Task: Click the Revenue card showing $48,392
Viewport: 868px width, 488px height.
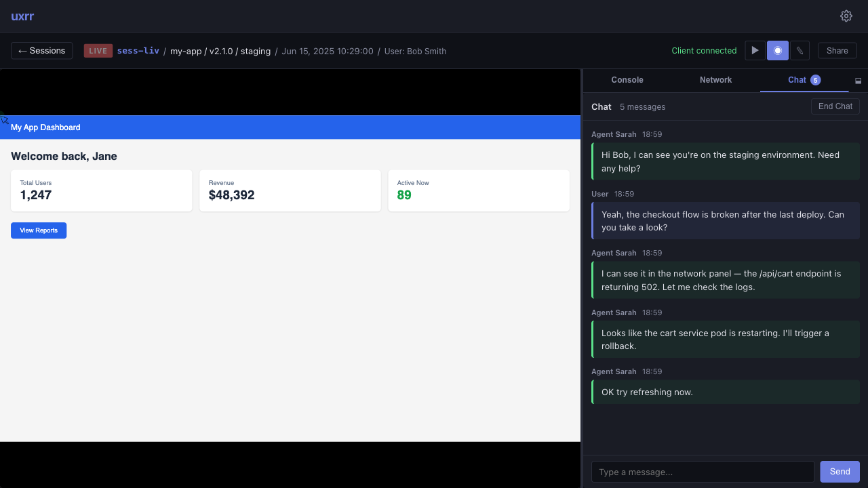Action: click(x=290, y=191)
